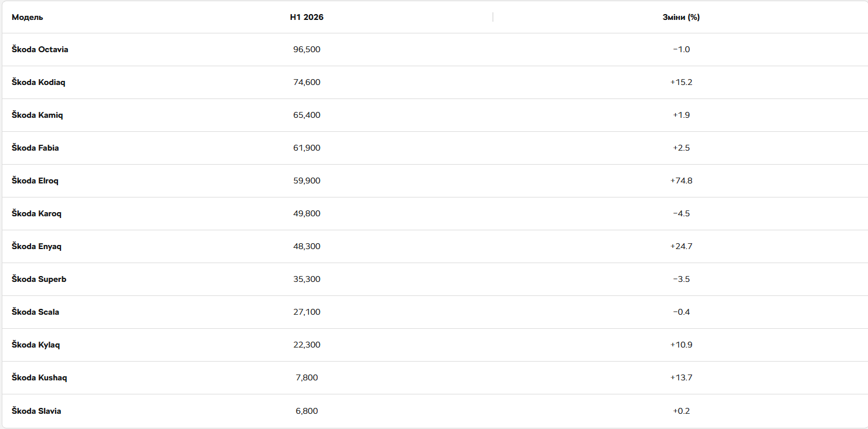
Task: Select the Škoda Slavia model name
Action: click(x=36, y=411)
